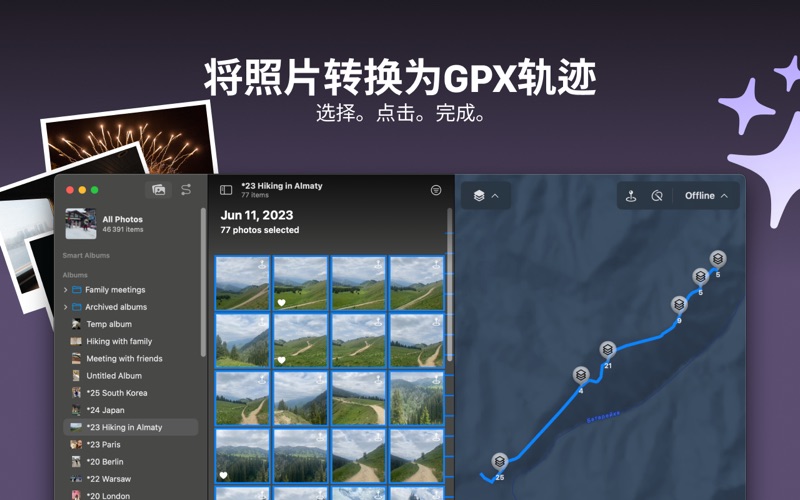
Task: Click the All Photos thumbnail image
Action: pos(81,223)
